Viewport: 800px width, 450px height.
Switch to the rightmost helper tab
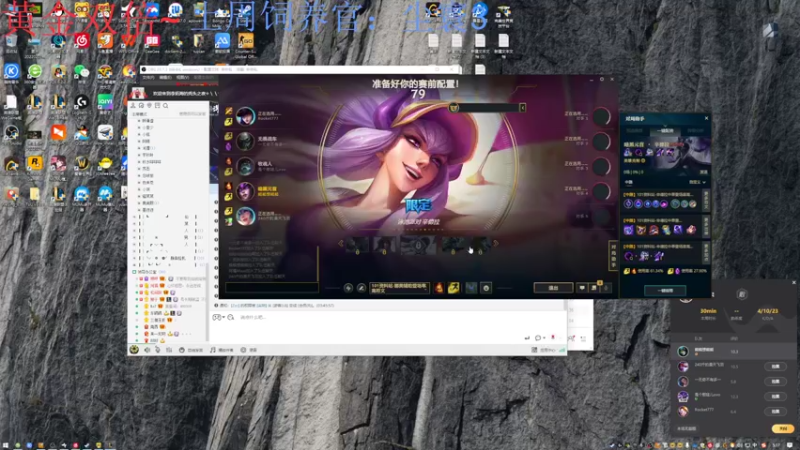pyautogui.click(x=695, y=131)
